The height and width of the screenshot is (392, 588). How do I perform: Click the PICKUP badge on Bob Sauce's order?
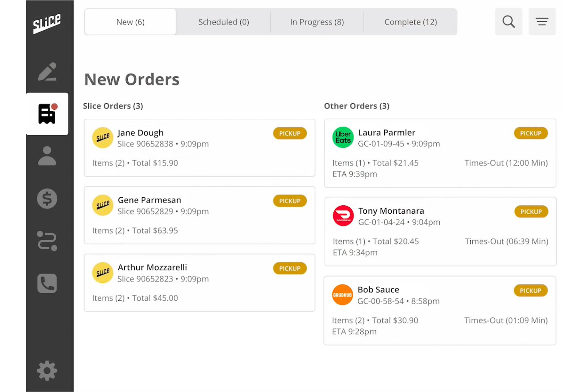[531, 290]
